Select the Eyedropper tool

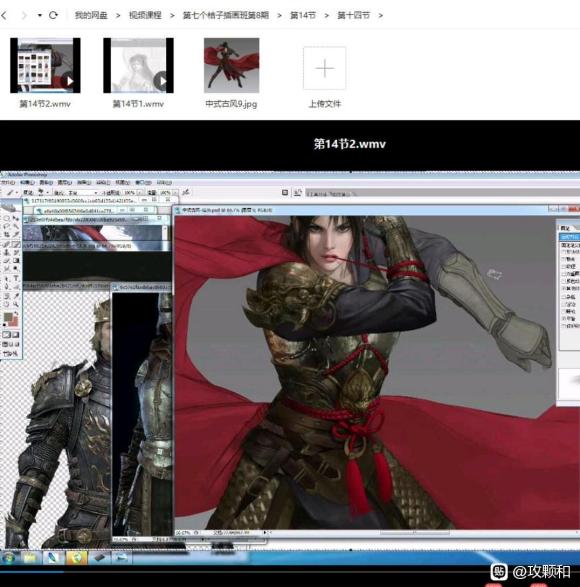[16, 296]
